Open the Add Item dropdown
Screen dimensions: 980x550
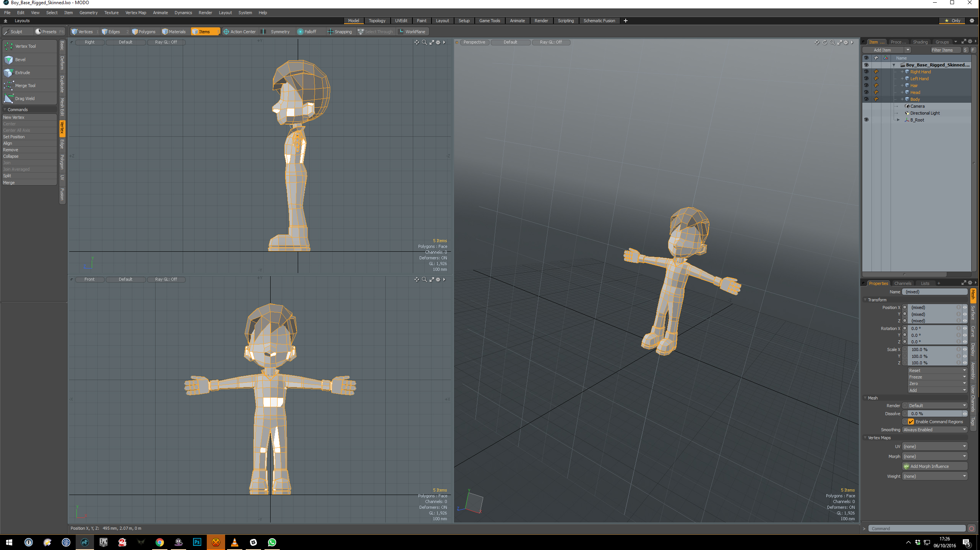point(887,50)
